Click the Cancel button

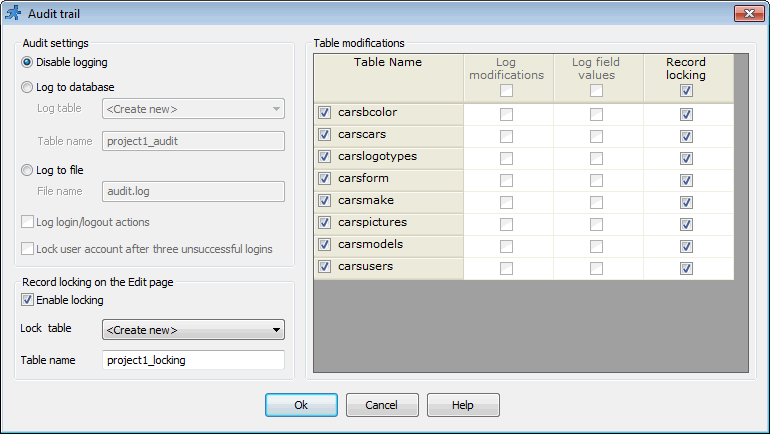pyautogui.click(x=382, y=405)
